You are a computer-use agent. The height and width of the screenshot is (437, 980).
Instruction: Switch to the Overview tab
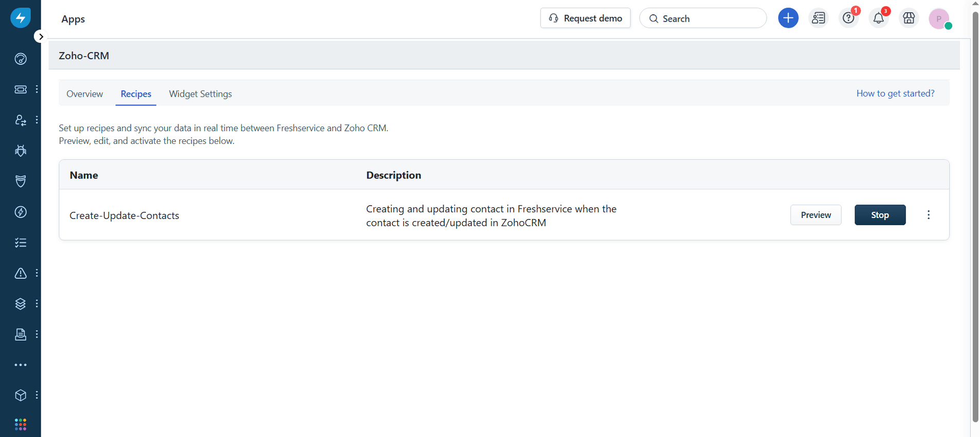coord(85,94)
